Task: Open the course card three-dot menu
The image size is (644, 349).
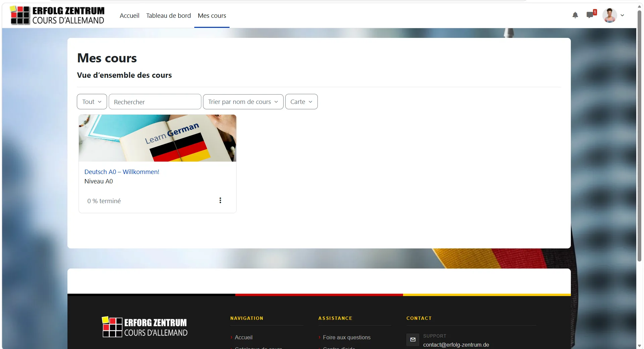Action: pyautogui.click(x=220, y=200)
